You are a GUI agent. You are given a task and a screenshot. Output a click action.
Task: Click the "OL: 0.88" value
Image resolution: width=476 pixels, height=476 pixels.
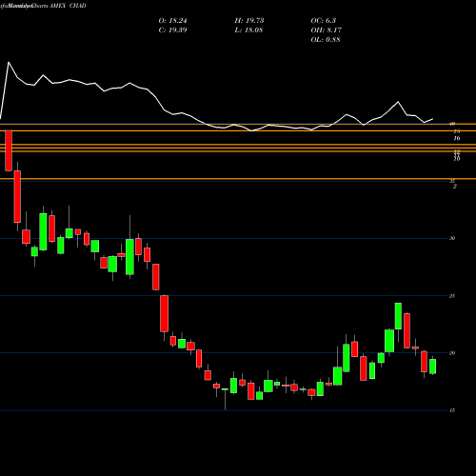326,40
